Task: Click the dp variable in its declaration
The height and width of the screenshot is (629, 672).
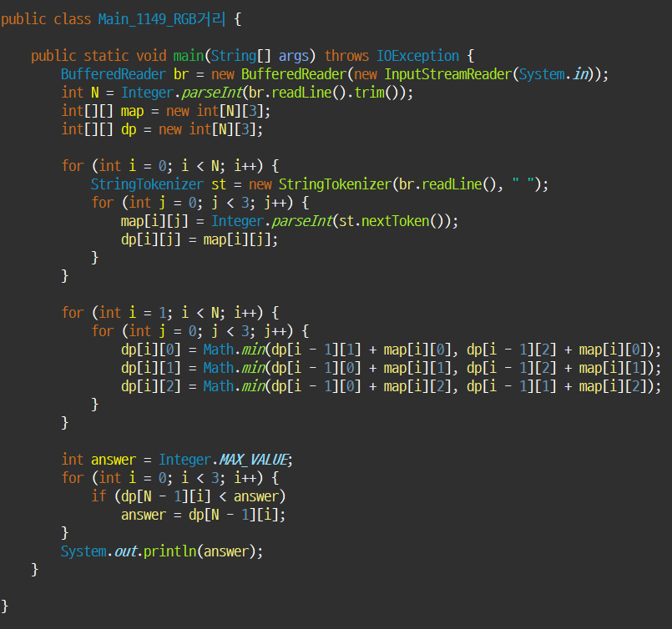Action: click(x=129, y=130)
